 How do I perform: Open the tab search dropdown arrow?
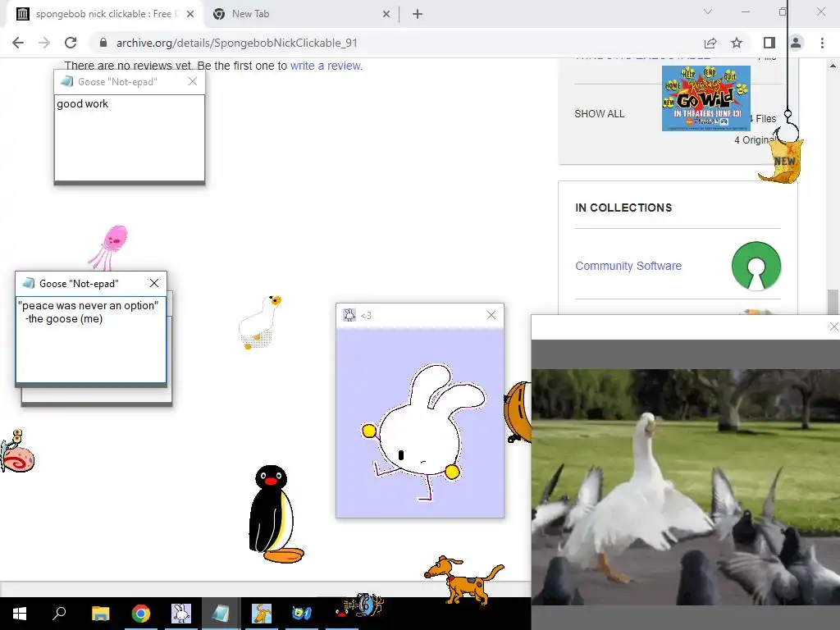point(708,11)
